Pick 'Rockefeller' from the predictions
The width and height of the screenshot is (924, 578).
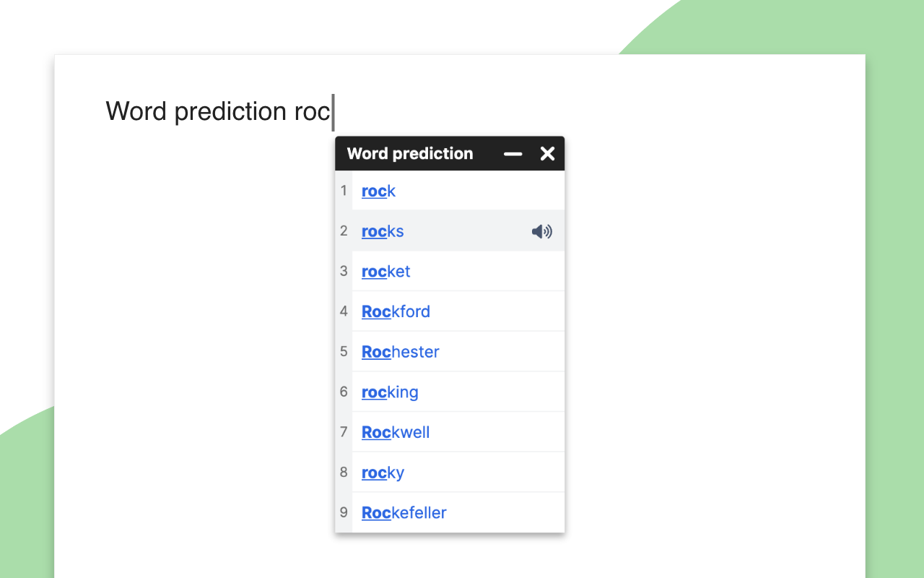pyautogui.click(x=404, y=513)
